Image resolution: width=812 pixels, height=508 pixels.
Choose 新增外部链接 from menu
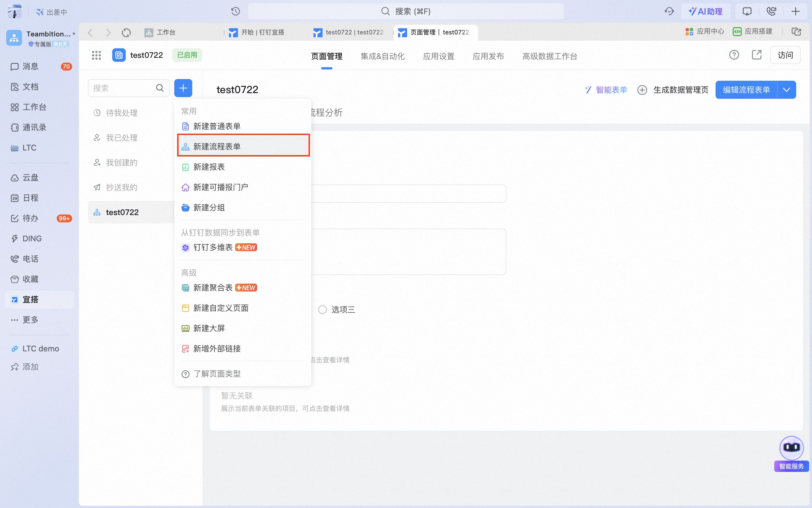click(243, 349)
